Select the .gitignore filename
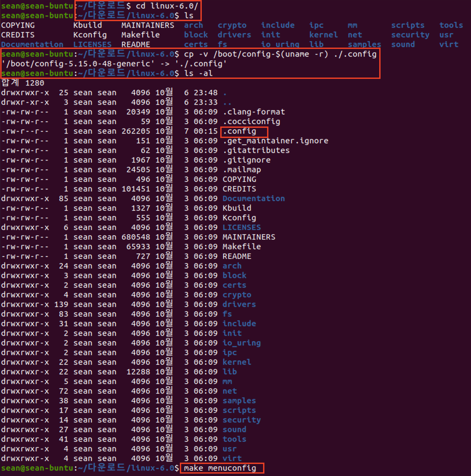Image resolution: width=471 pixels, height=476 pixels. (247, 160)
